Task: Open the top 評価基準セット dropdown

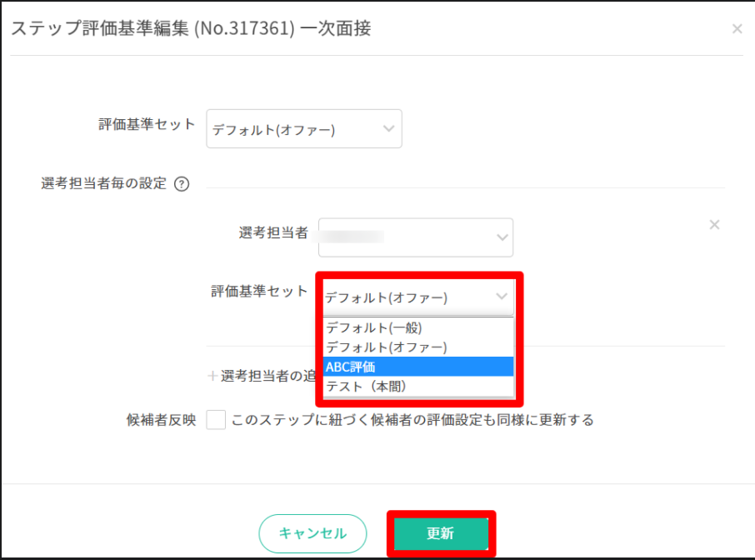Action: (303, 129)
